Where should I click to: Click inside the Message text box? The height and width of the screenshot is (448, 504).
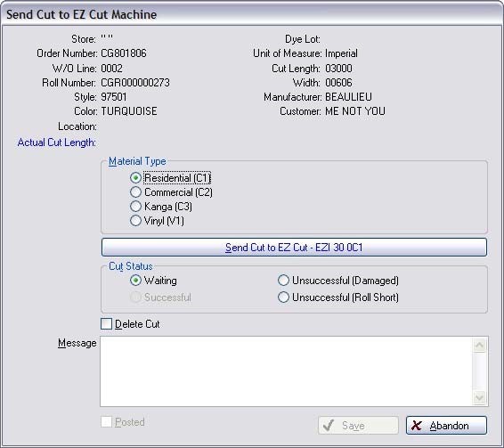click(x=286, y=371)
